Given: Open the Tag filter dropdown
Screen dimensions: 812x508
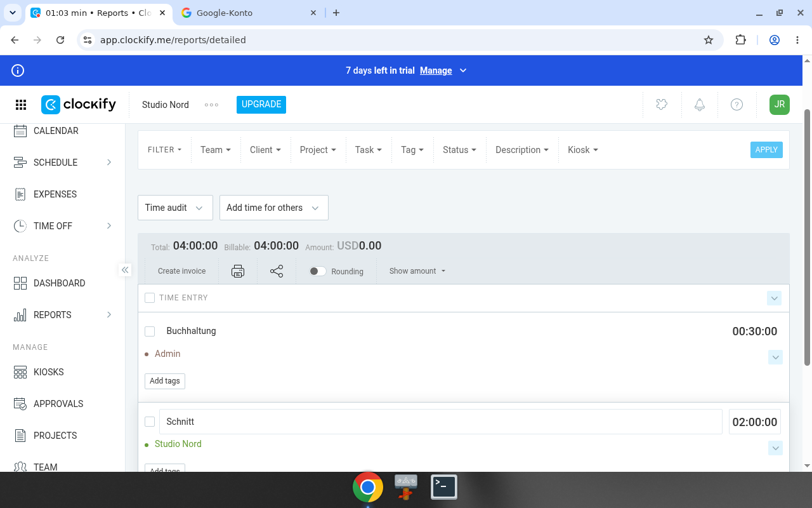Looking at the screenshot, I should click(x=412, y=150).
